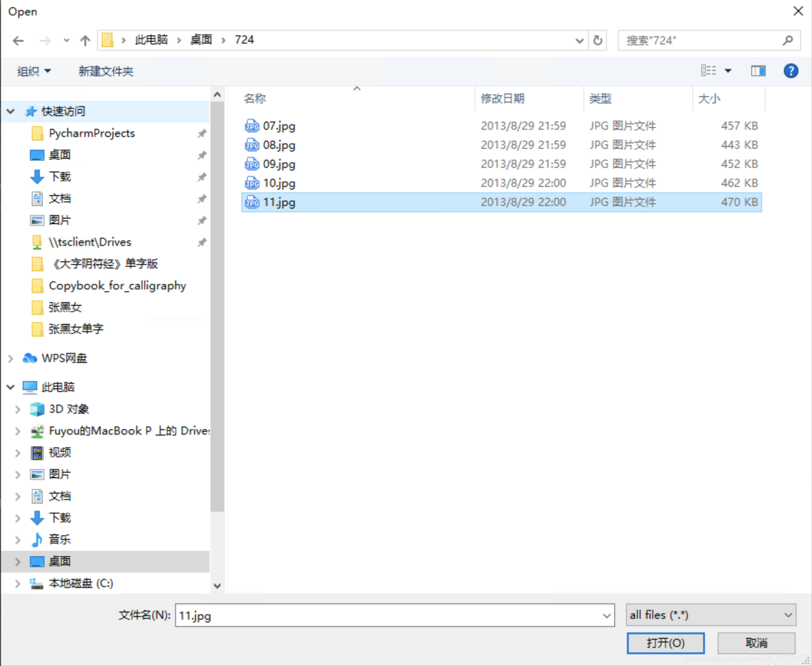Create a folder with 新建文件夹
This screenshot has width=812, height=666.
(106, 71)
